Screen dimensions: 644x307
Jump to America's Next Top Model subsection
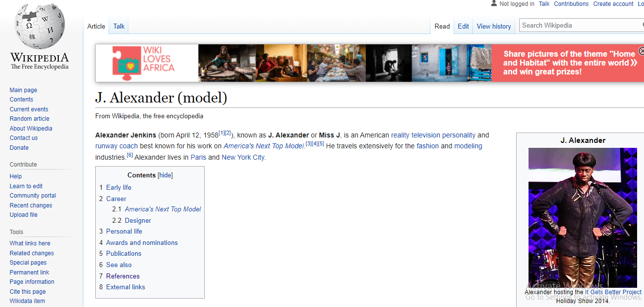pyautogui.click(x=163, y=209)
